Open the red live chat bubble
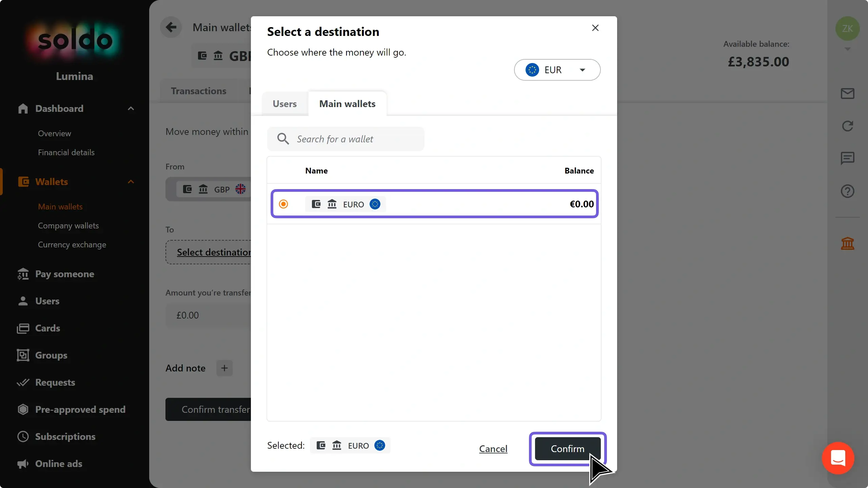The width and height of the screenshot is (868, 488). pos(838,458)
